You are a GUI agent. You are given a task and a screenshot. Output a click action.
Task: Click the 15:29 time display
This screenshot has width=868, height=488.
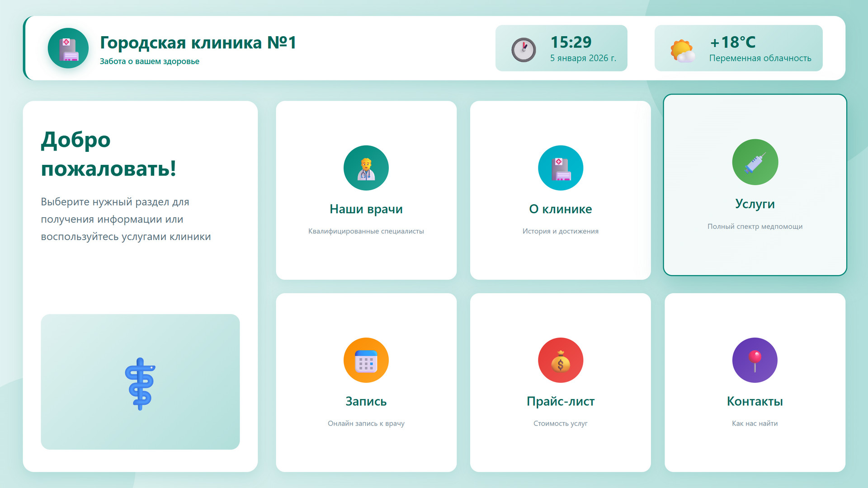(x=571, y=42)
